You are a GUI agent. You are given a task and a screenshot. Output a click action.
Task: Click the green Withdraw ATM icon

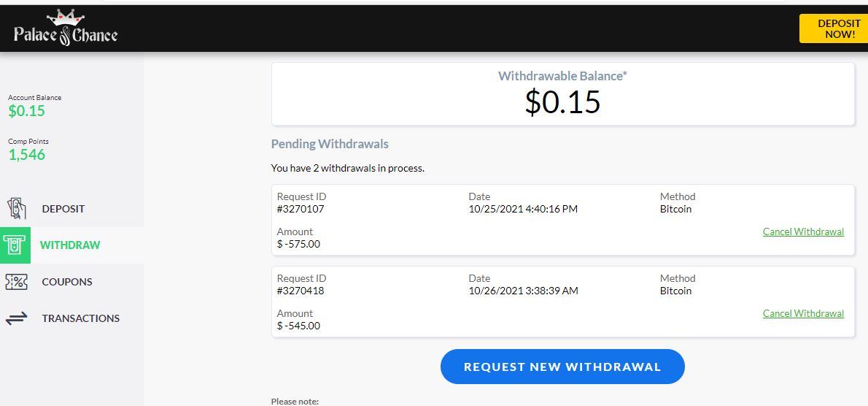pyautogui.click(x=15, y=245)
